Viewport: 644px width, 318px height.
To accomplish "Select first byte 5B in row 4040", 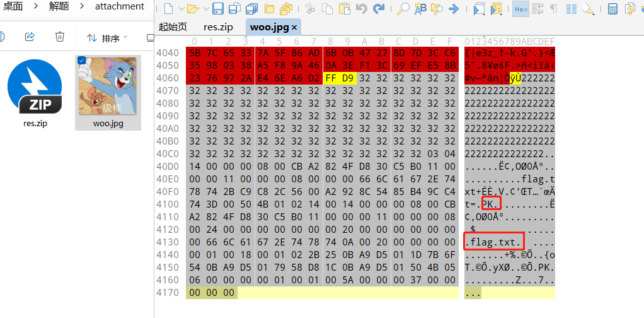I will [x=195, y=52].
